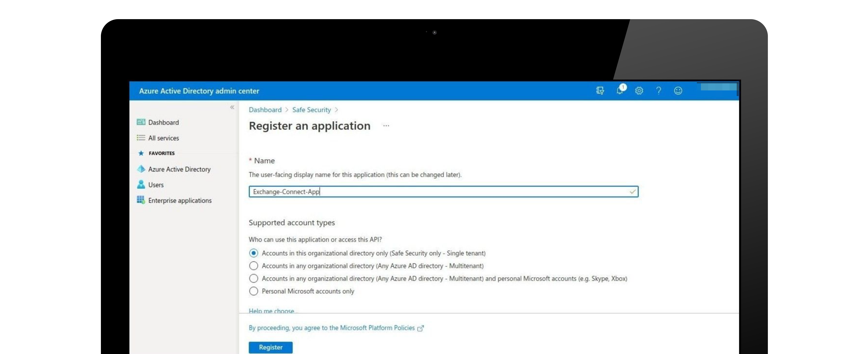Click the Exchange-Connect-App name input field
Image resolution: width=868 pixels, height=354 pixels.
click(x=443, y=191)
